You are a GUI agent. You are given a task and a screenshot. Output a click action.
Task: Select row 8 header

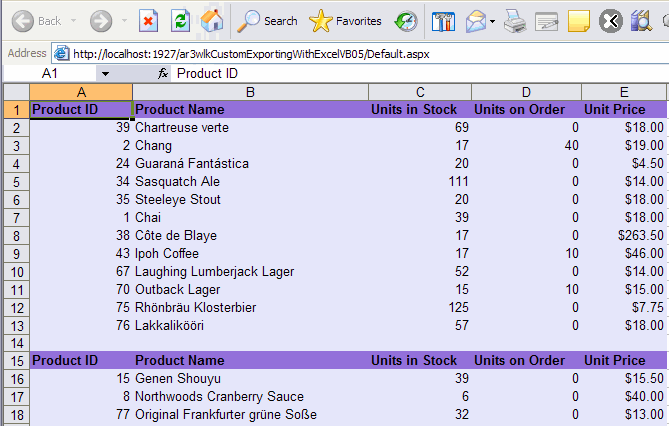(x=15, y=236)
